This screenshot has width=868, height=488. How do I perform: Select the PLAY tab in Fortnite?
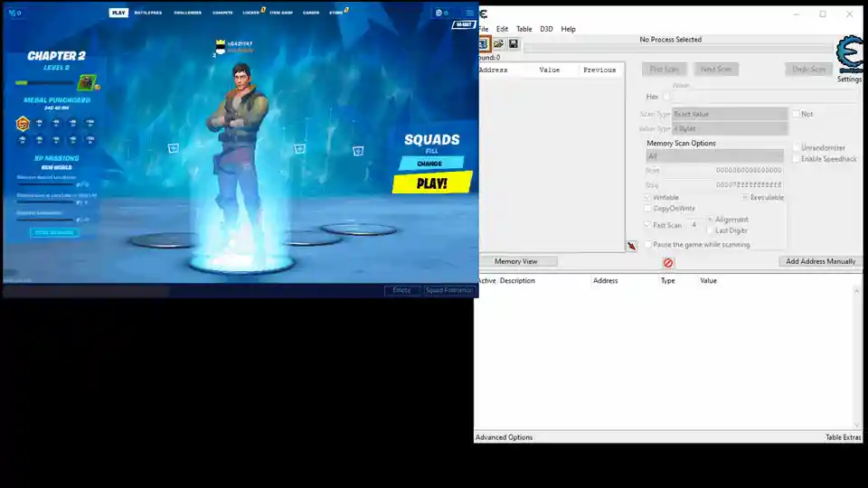tap(118, 12)
